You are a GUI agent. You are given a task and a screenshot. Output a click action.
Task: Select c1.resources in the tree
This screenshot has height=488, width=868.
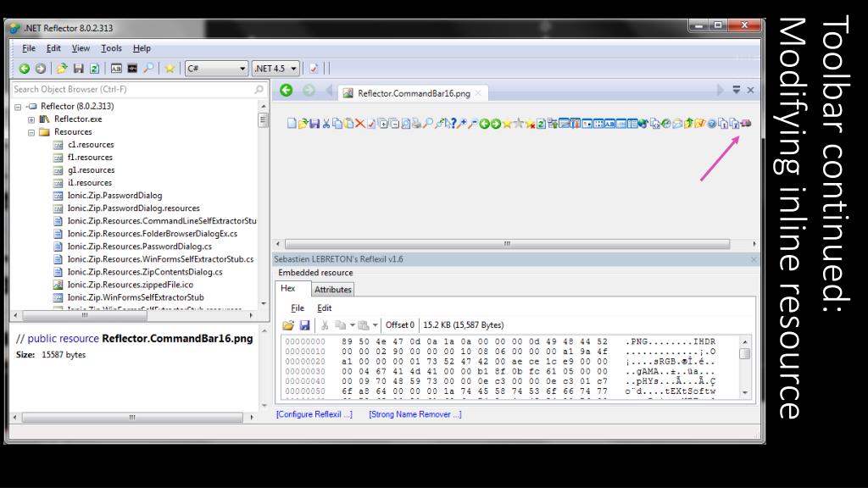tap(91, 144)
